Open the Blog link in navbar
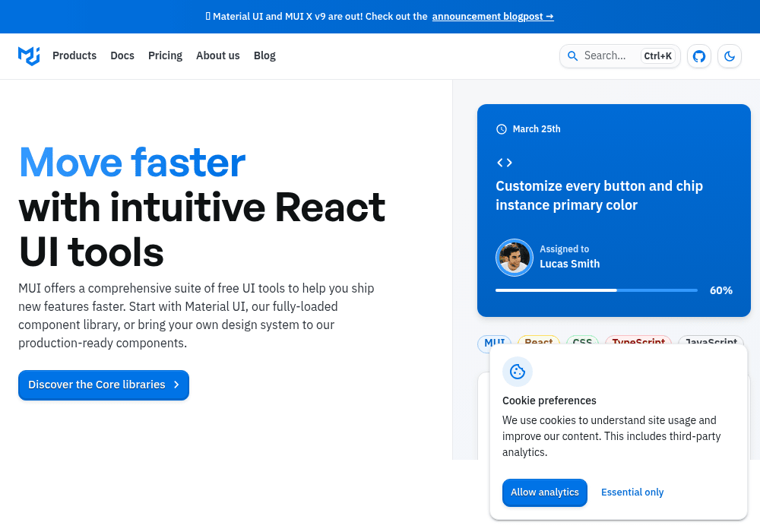 [264, 55]
